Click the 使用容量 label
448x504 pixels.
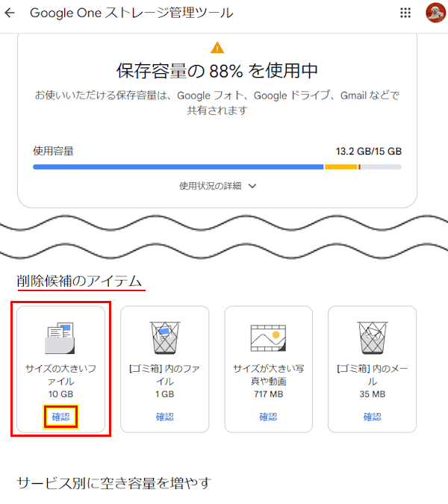point(53,151)
